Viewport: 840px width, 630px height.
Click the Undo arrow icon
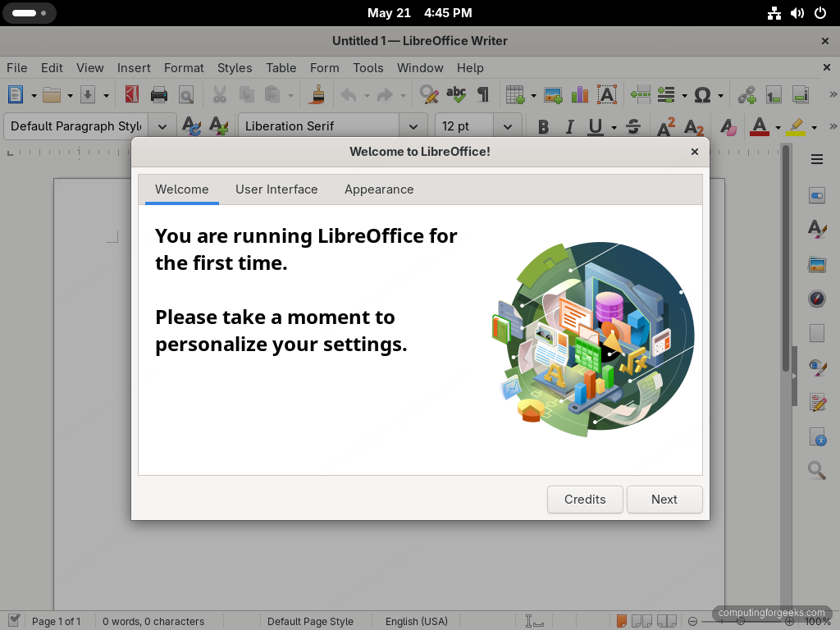coord(349,95)
